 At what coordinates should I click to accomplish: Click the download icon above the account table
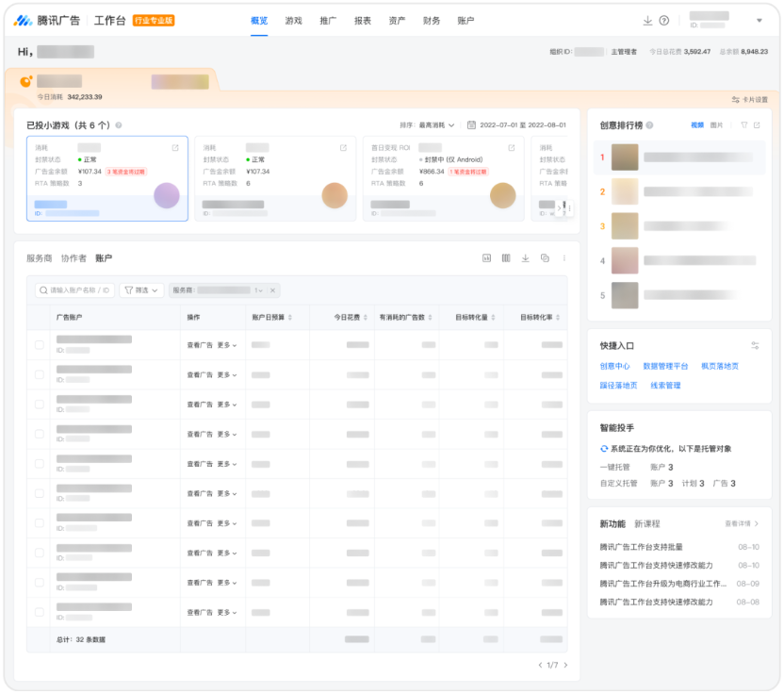point(525,258)
